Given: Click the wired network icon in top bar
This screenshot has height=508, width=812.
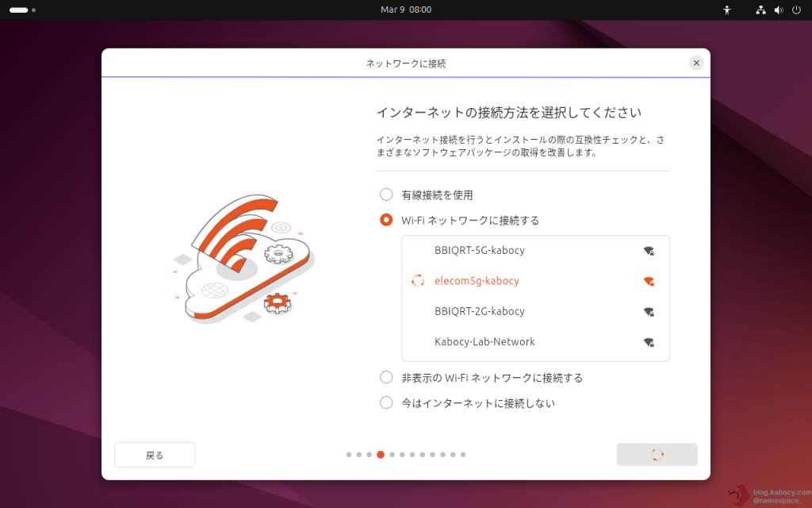Looking at the screenshot, I should tap(761, 10).
